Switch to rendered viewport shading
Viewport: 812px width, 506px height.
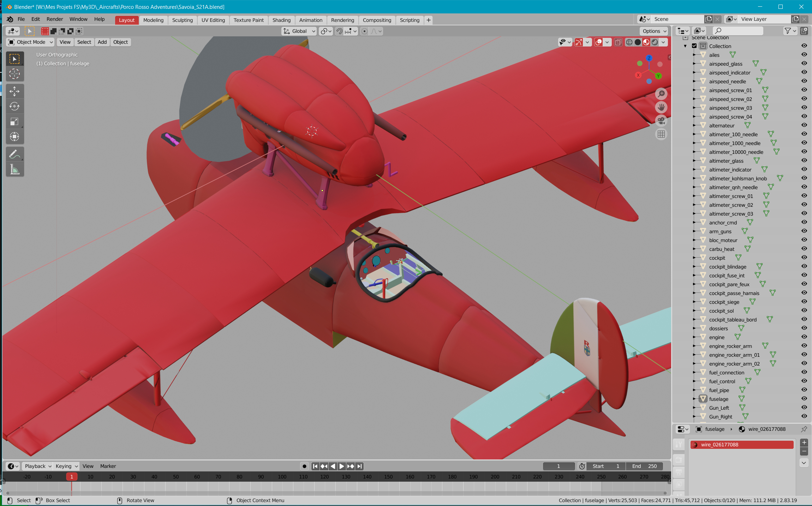655,42
